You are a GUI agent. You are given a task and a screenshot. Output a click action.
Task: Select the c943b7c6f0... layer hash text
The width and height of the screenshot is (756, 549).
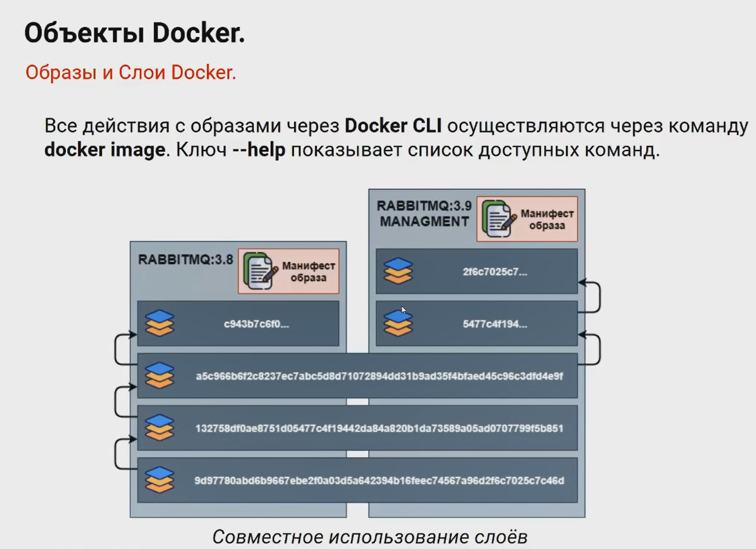(x=256, y=324)
